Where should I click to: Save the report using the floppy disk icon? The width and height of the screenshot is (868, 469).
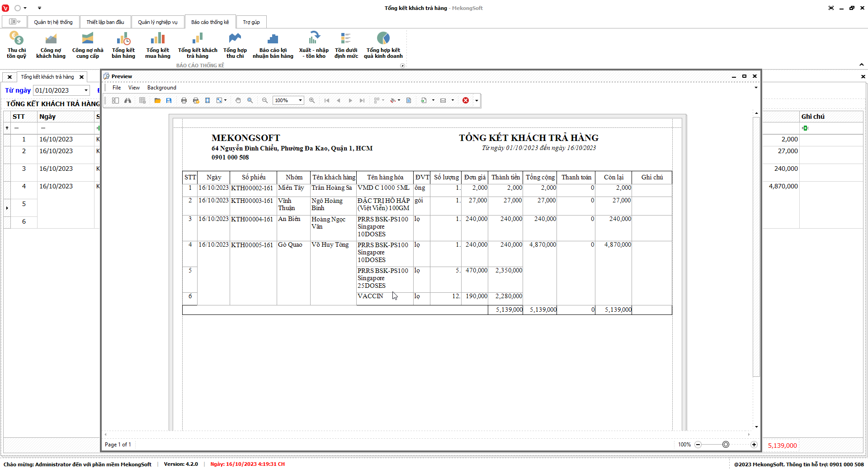tap(169, 100)
